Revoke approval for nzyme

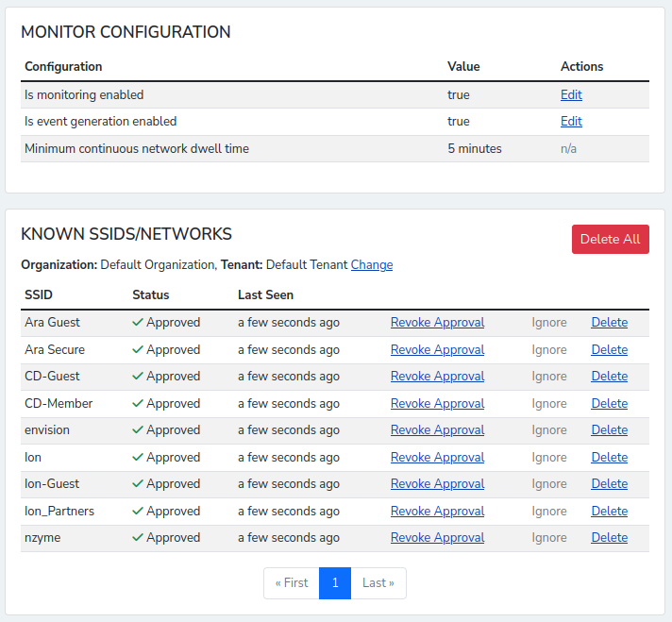coord(438,538)
